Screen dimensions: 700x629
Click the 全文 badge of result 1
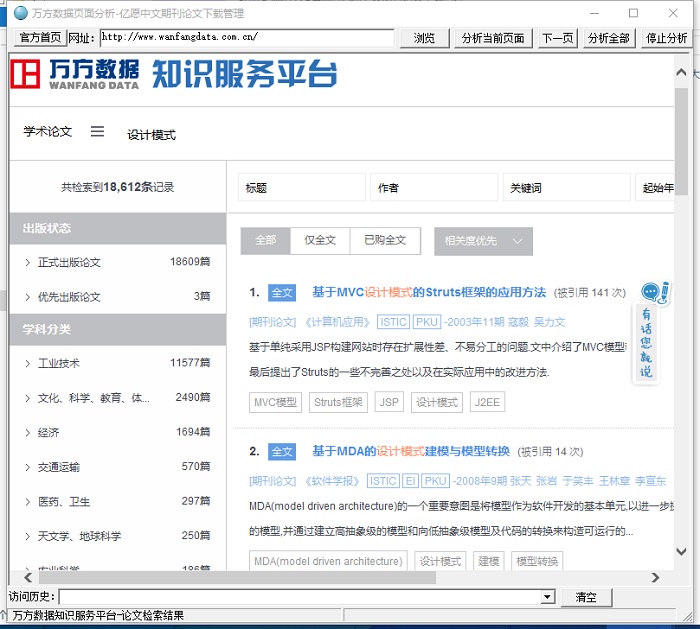282,293
